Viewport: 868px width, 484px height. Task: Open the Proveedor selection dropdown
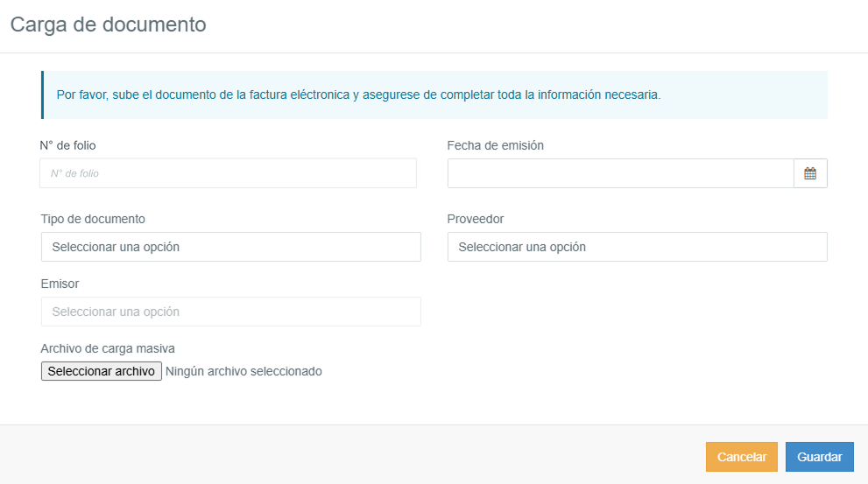point(637,247)
